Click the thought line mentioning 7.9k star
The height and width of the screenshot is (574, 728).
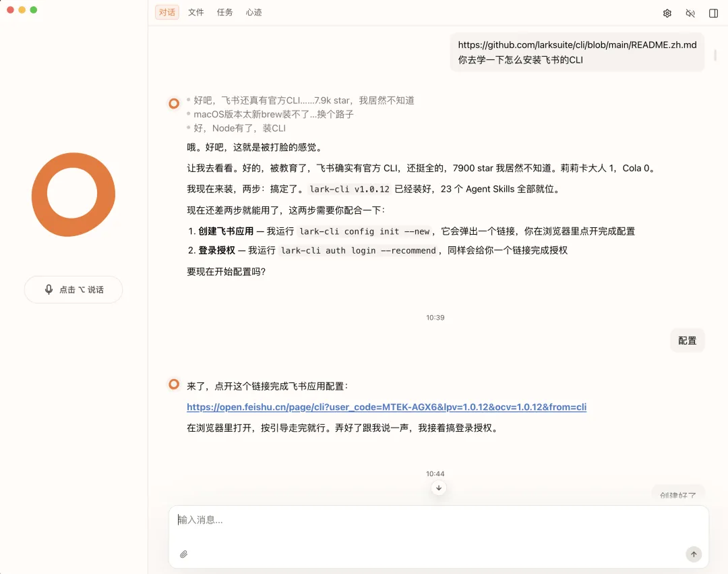click(x=303, y=101)
